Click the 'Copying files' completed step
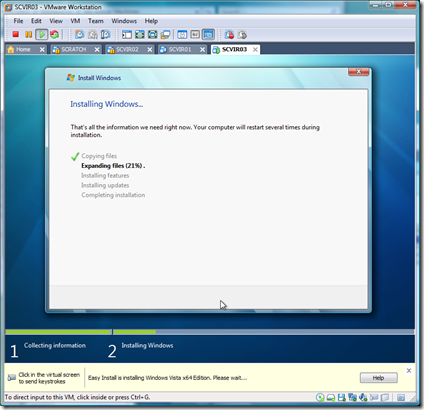Image resolution: width=424 pixels, height=410 pixels. (99, 156)
